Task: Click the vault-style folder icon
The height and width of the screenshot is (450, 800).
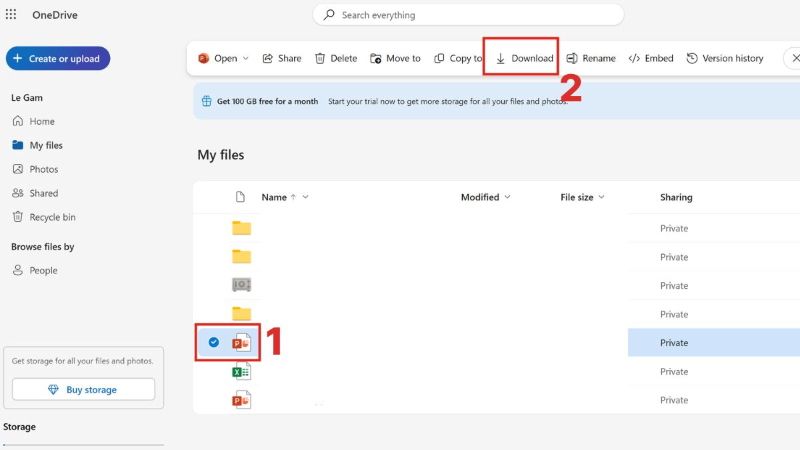Action: pyautogui.click(x=241, y=285)
